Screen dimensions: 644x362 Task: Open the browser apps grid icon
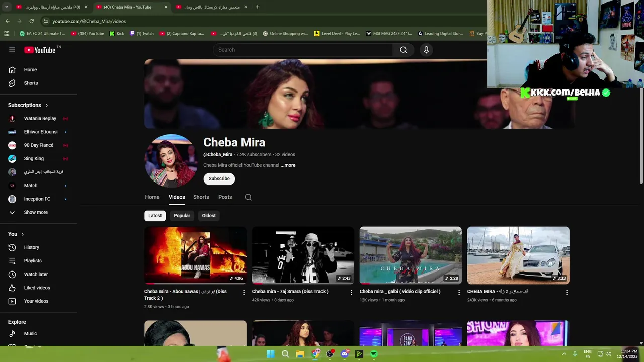pos(7,34)
